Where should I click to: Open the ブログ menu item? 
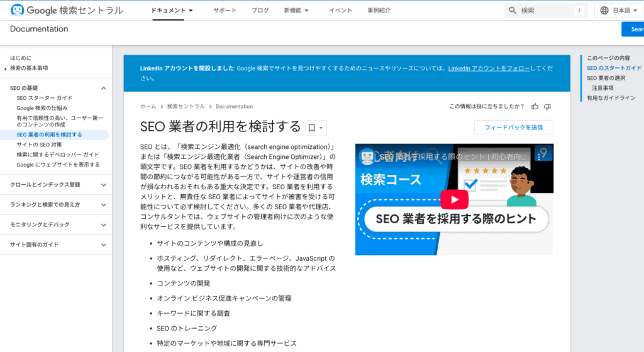coord(260,10)
